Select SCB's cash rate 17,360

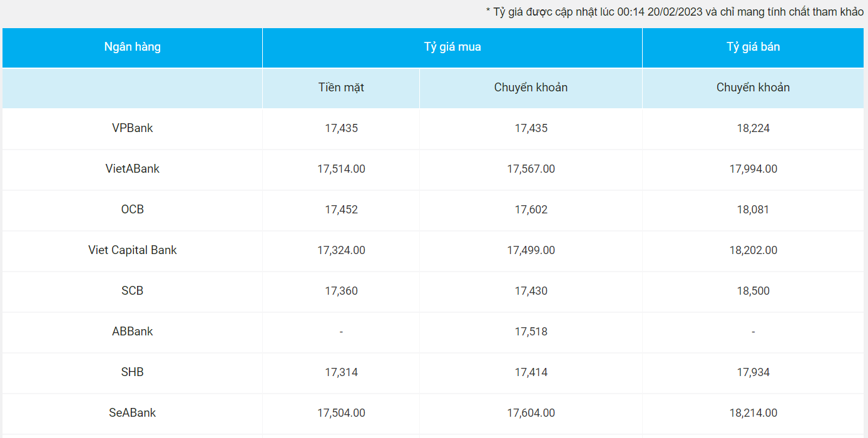(341, 291)
